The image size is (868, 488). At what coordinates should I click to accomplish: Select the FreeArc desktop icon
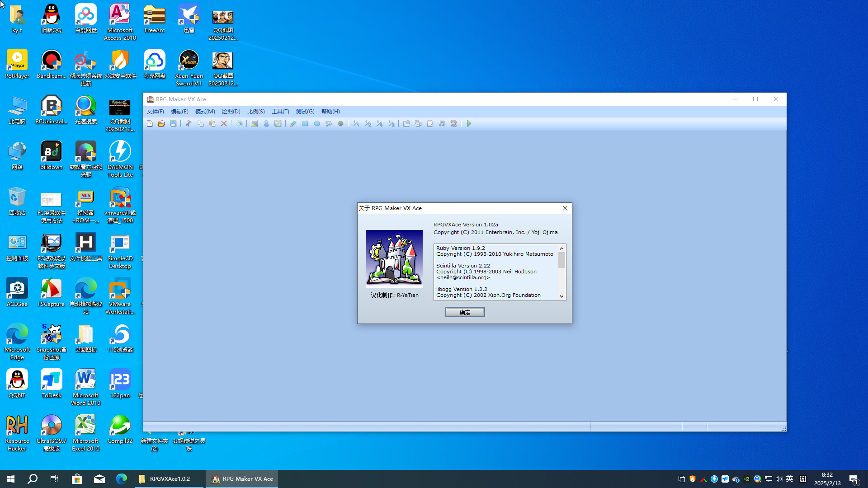click(155, 19)
